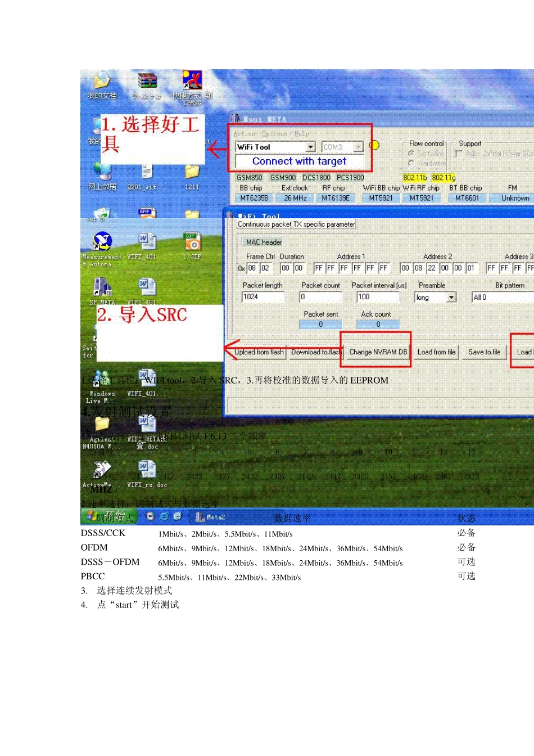This screenshot has width=534, height=756.
Task: Expand the WiFi Tool selection dropdown
Action: point(310,147)
